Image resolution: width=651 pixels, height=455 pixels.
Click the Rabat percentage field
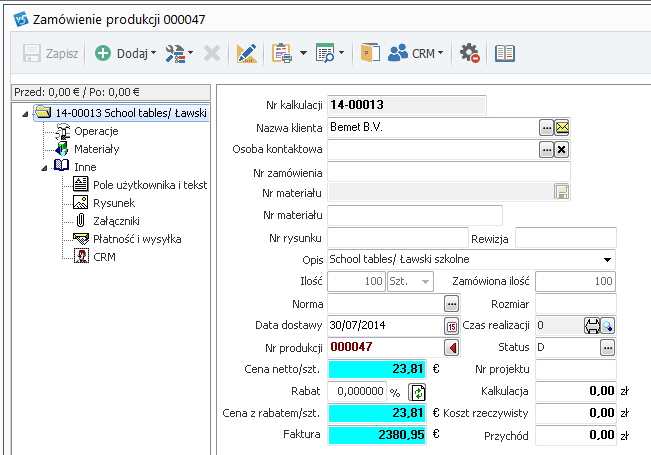[x=357, y=391]
